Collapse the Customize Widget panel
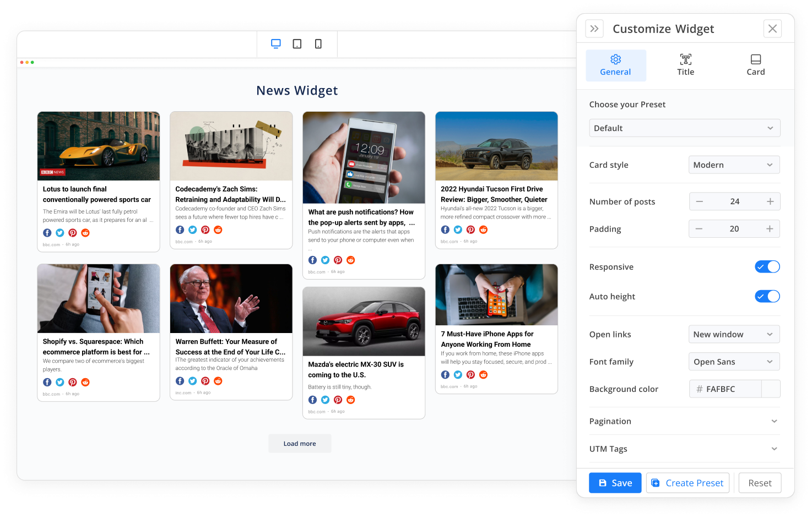 click(594, 29)
